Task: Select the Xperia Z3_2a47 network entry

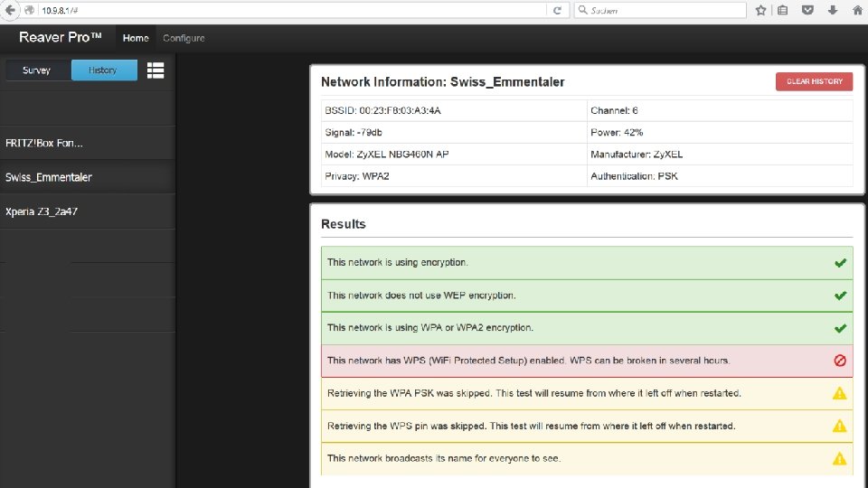Action: coord(88,211)
